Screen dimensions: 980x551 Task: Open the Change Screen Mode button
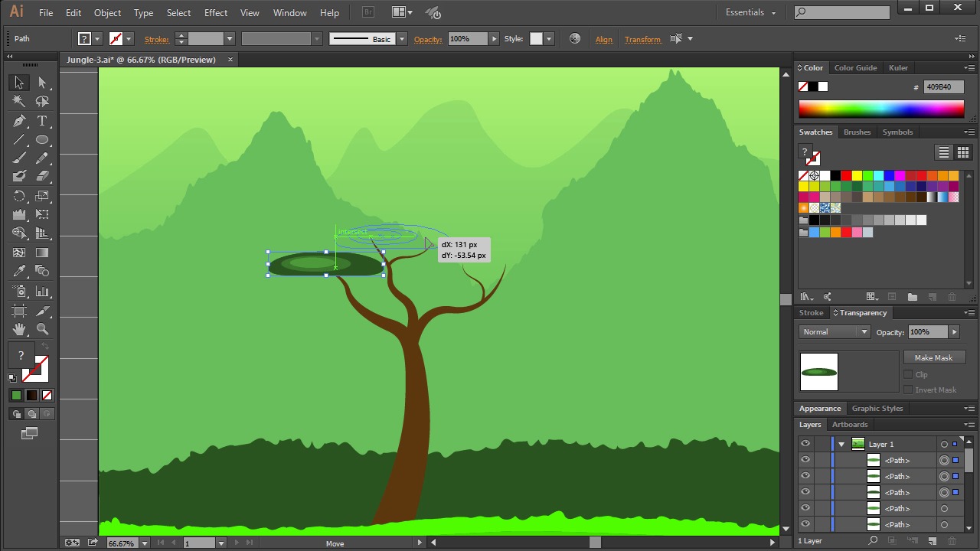click(30, 433)
